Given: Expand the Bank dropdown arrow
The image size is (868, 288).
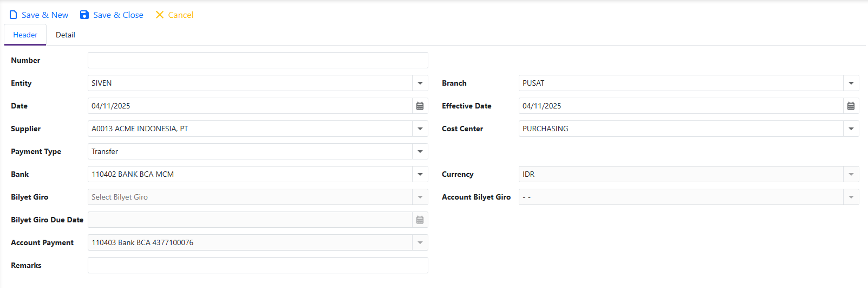Looking at the screenshot, I should point(420,174).
